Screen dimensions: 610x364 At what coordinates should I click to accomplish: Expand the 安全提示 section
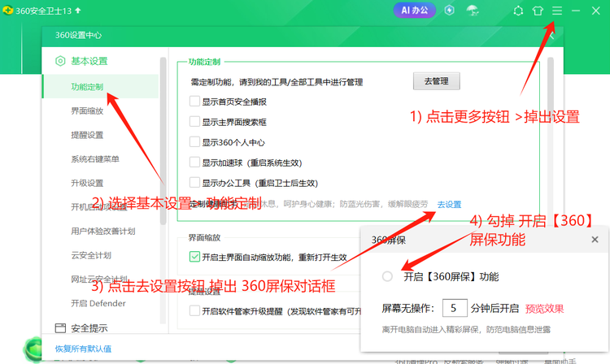click(x=89, y=328)
